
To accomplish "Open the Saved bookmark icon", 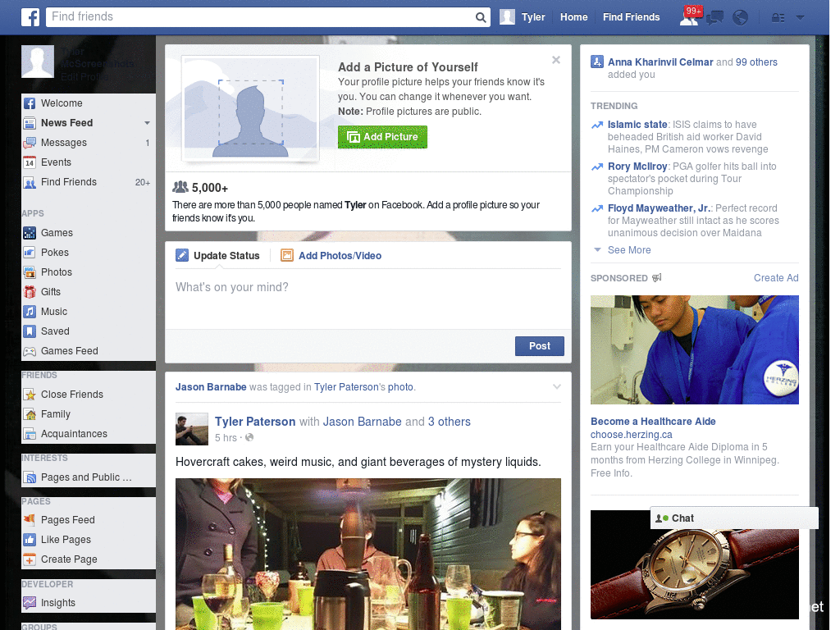I will [x=30, y=331].
